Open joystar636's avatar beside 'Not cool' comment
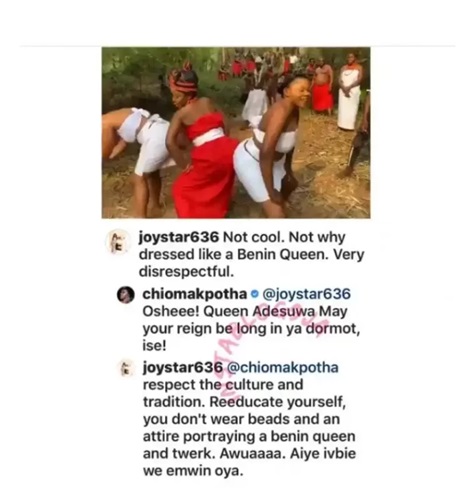Screen dimensions: 475x494 coord(116,241)
